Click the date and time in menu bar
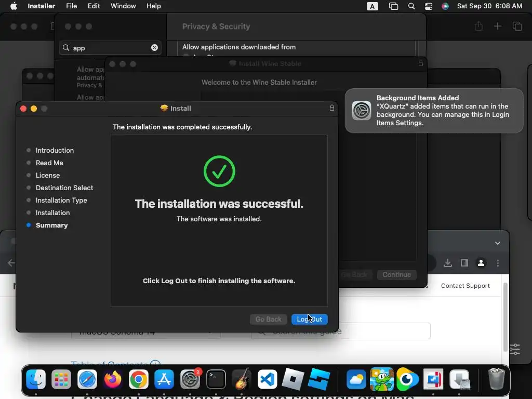532x399 pixels. [x=489, y=6]
